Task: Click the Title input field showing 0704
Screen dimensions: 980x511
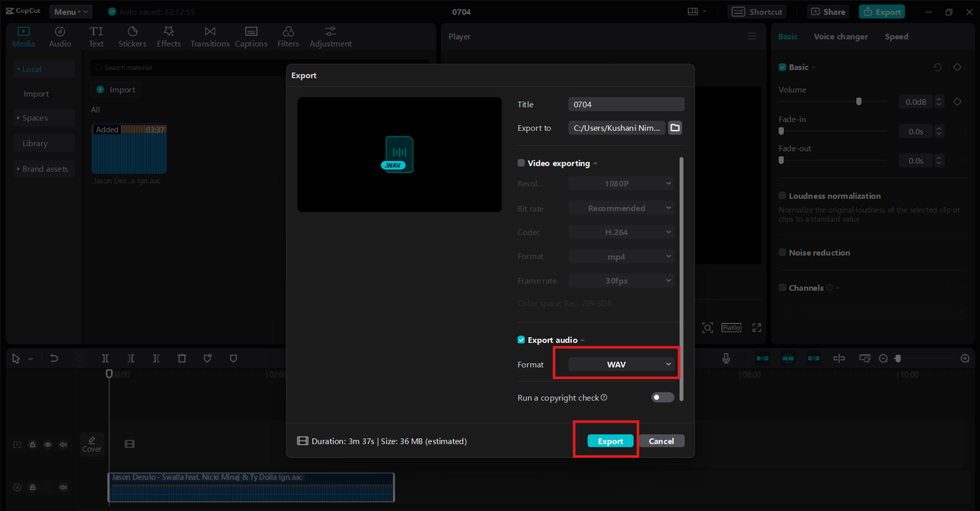Action: click(x=626, y=104)
